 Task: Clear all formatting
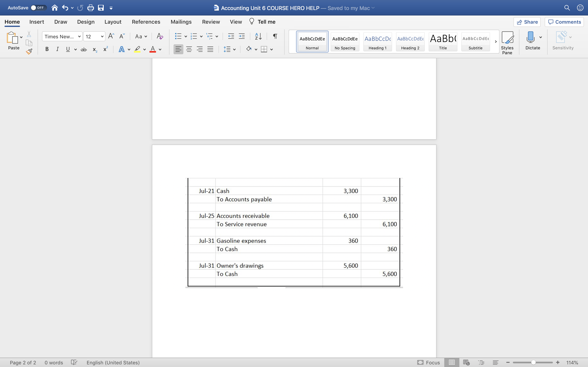click(x=159, y=36)
